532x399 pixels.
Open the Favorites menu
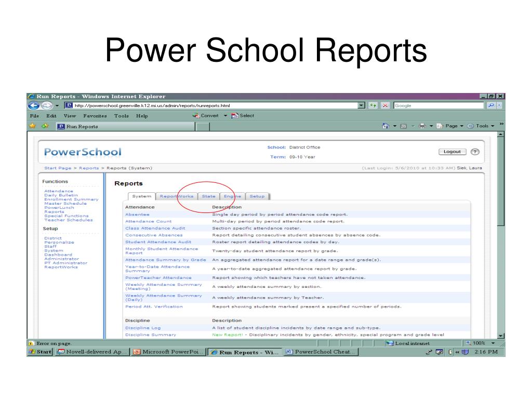point(95,116)
